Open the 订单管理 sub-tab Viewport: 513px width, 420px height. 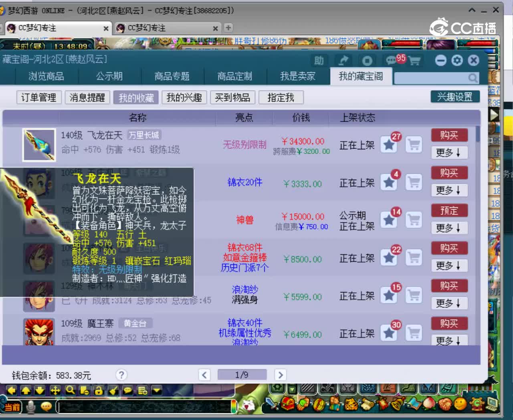(38, 97)
